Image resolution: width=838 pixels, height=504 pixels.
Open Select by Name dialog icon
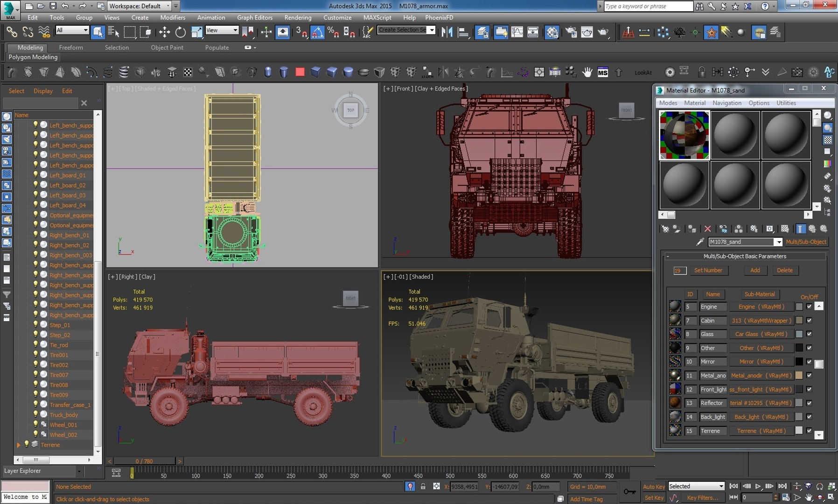[113, 32]
